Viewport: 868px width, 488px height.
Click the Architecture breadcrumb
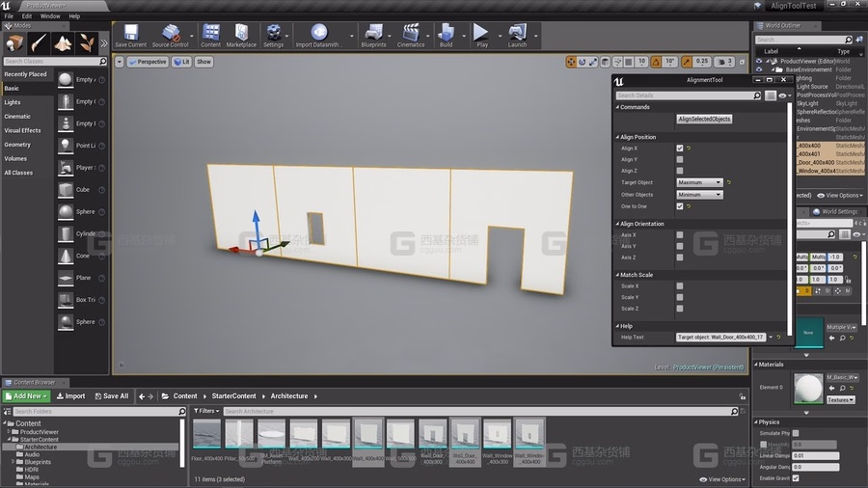pyautogui.click(x=289, y=396)
